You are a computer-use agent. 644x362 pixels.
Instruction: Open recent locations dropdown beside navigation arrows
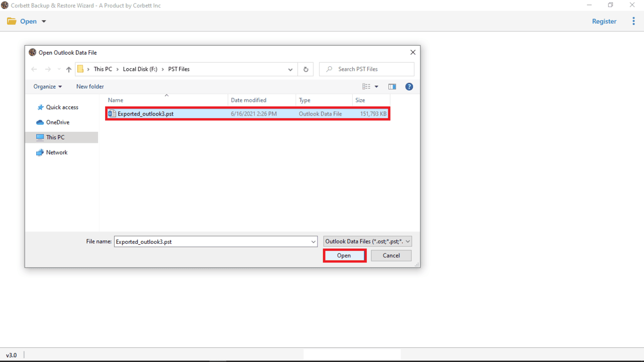59,69
